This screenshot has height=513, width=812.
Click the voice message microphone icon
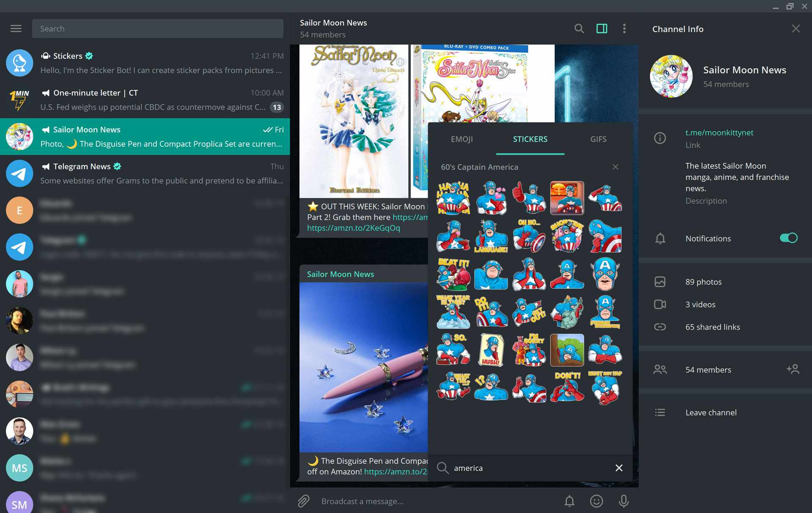pyautogui.click(x=623, y=501)
